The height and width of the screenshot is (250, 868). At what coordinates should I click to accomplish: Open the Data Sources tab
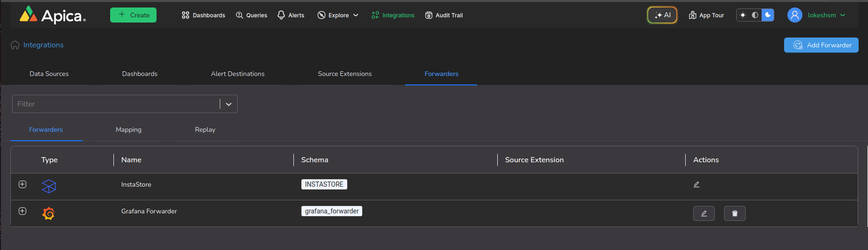[x=49, y=74]
